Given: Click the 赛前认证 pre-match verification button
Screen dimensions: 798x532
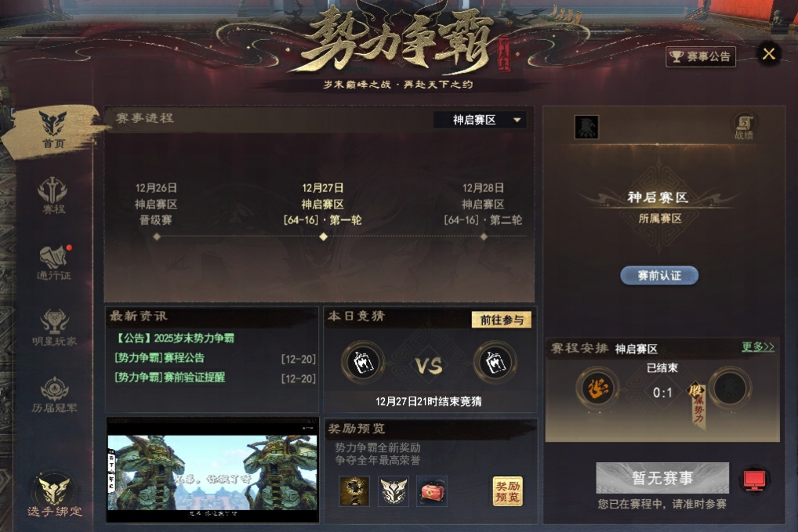Looking at the screenshot, I should coord(659,276).
